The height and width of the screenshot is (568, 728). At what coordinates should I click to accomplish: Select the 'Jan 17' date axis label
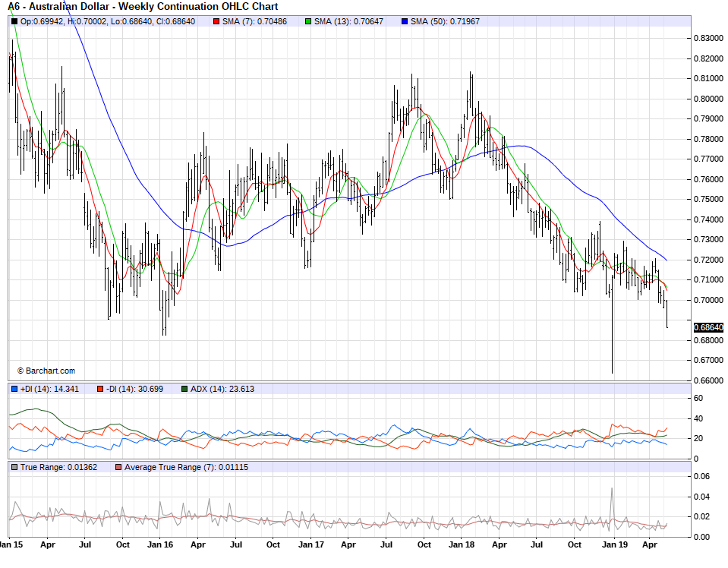click(x=310, y=544)
